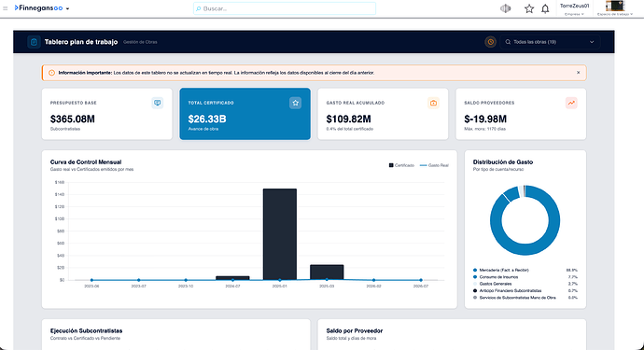Click the chevron in Todas las obras selector
The height and width of the screenshot is (350, 644).
click(x=592, y=42)
